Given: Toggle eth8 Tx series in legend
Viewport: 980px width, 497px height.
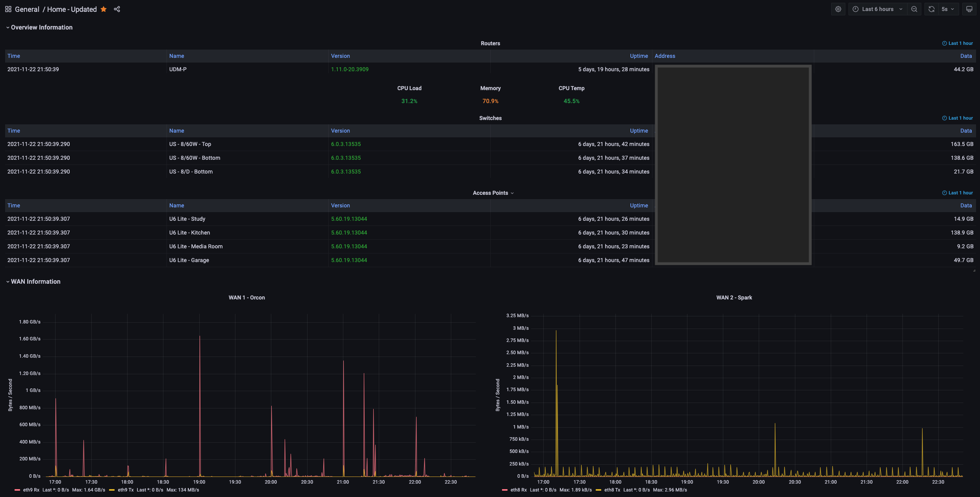Looking at the screenshot, I should pos(612,490).
